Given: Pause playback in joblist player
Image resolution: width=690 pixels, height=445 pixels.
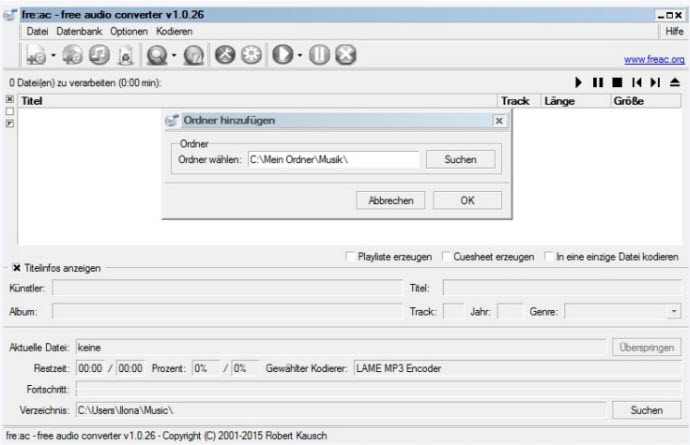Looking at the screenshot, I should (598, 82).
